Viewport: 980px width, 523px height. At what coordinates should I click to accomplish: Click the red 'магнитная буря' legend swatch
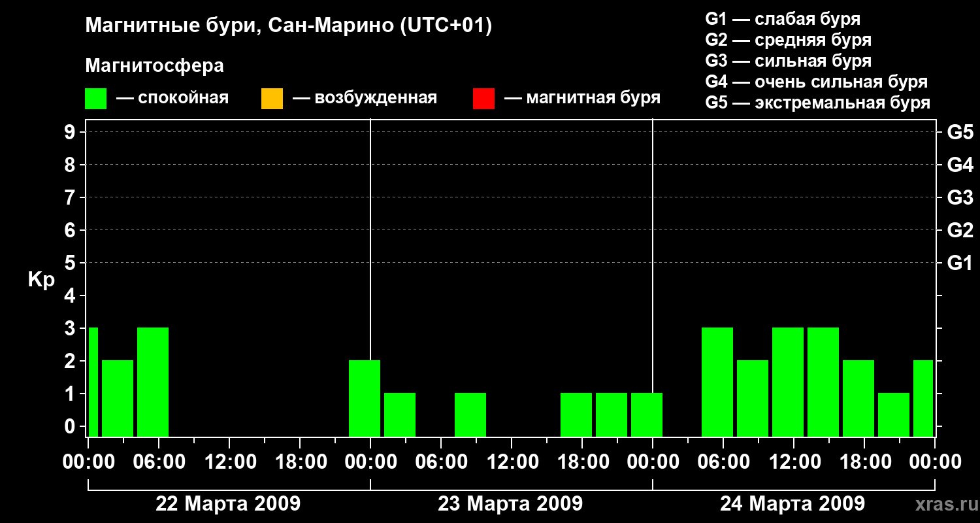483,99
